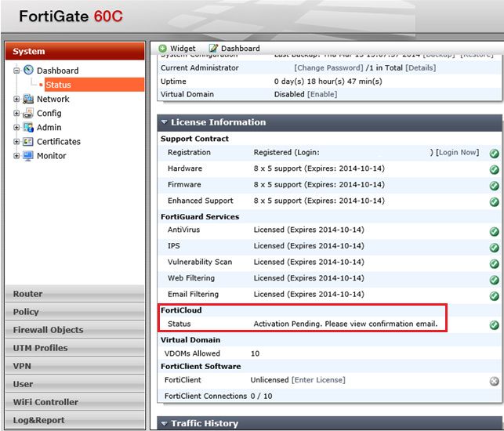The height and width of the screenshot is (431, 504).
Task: Expand the Config tree node
Action: coord(16,113)
